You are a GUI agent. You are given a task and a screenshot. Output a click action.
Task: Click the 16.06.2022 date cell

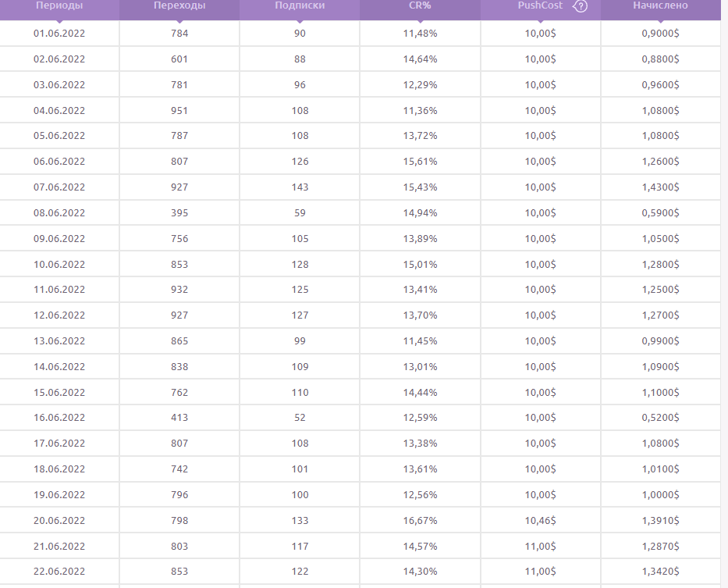pos(59,419)
